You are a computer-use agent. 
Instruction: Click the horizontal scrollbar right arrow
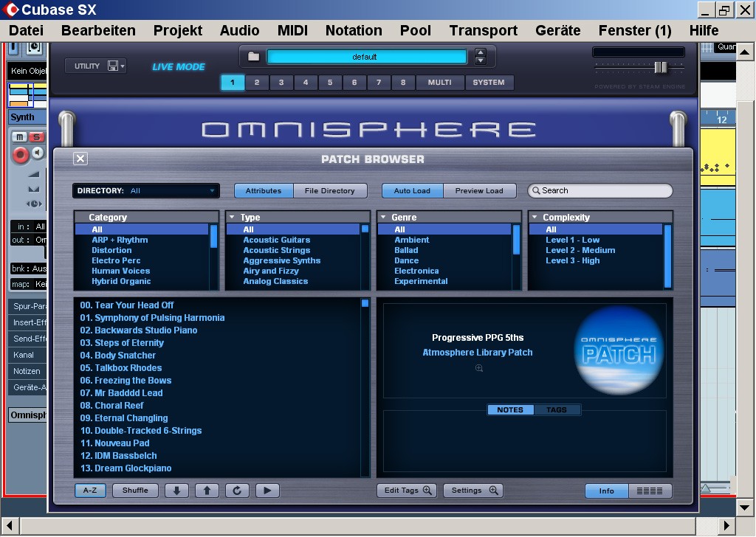(x=726, y=525)
